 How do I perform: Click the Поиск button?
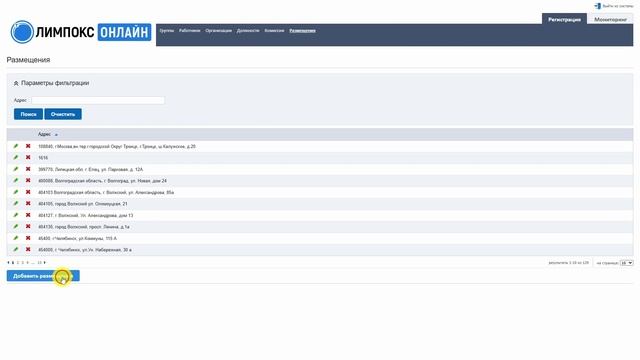(x=29, y=114)
